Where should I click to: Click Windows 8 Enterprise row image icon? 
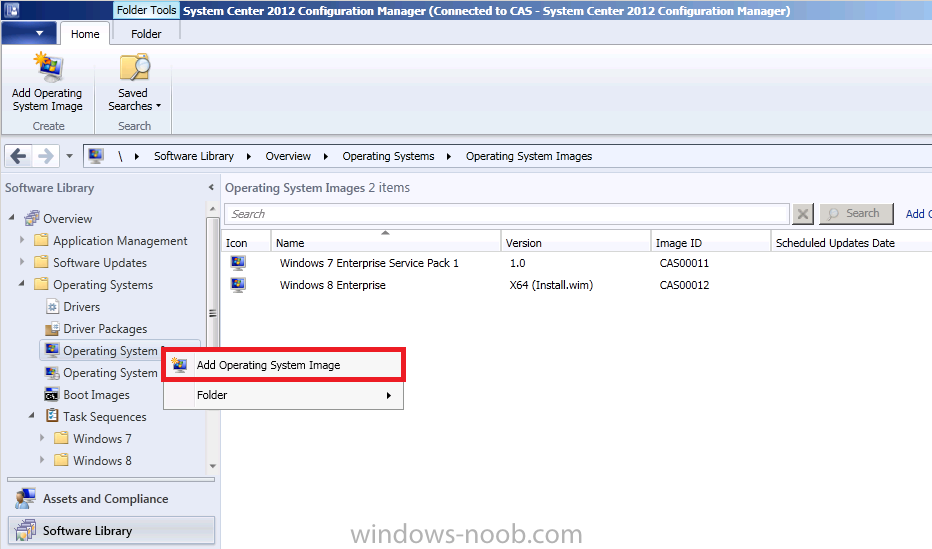[238, 285]
